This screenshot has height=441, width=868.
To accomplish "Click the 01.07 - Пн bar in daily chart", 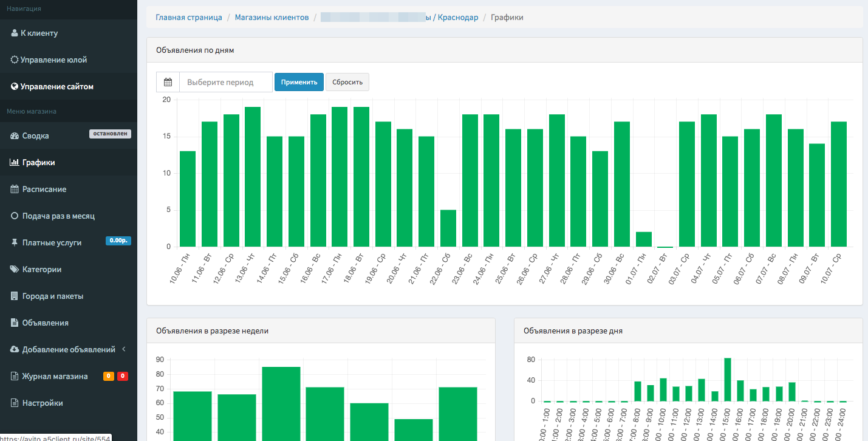I will pos(644,239).
